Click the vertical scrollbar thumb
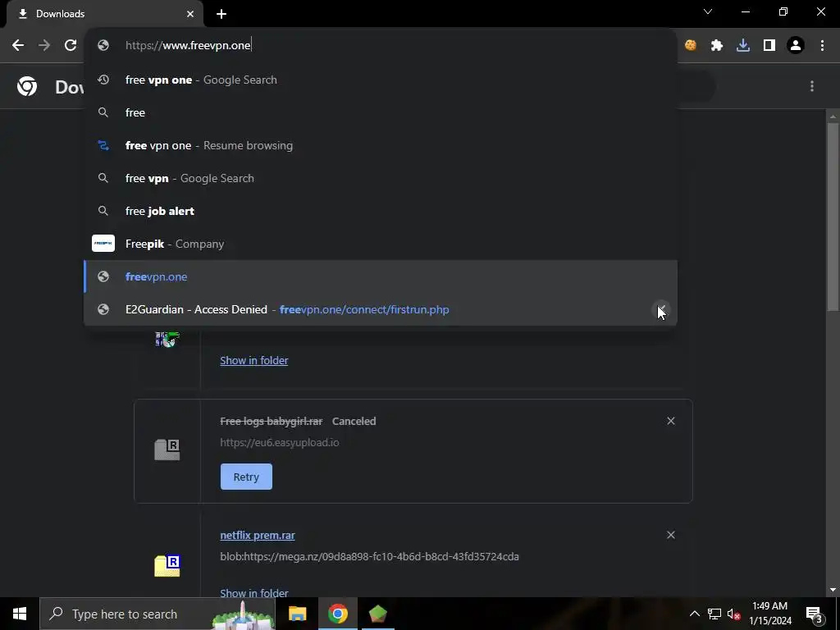 coord(833,217)
